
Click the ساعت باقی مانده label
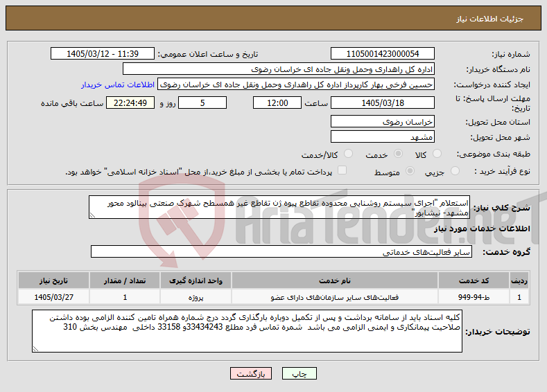72,103
